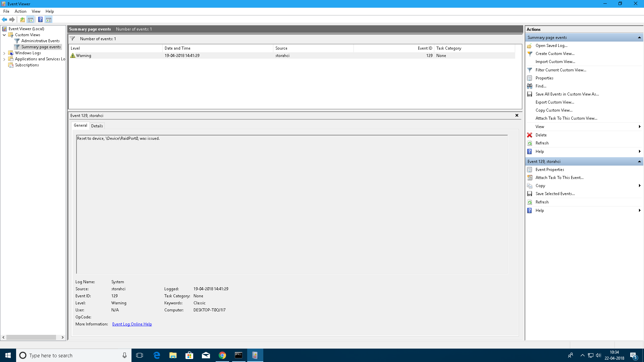Click the Open Saved Log folder icon
The width and height of the screenshot is (644, 362).
(530, 46)
